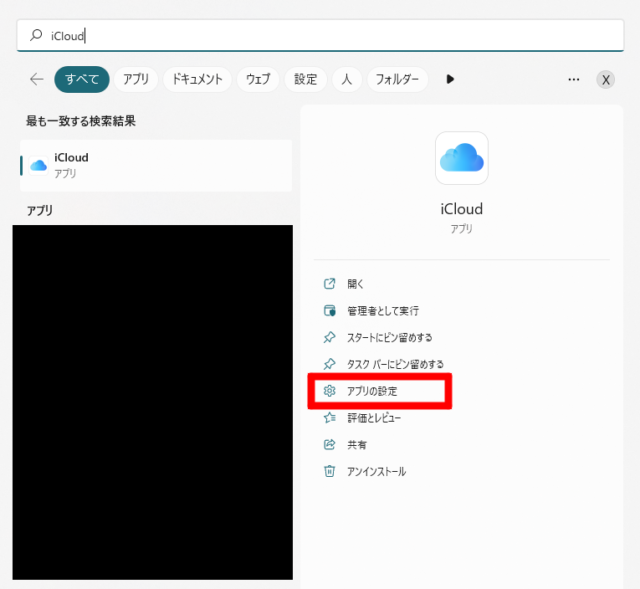The width and height of the screenshot is (640, 589).
Task: Show more filters with play arrow
Action: click(x=450, y=79)
